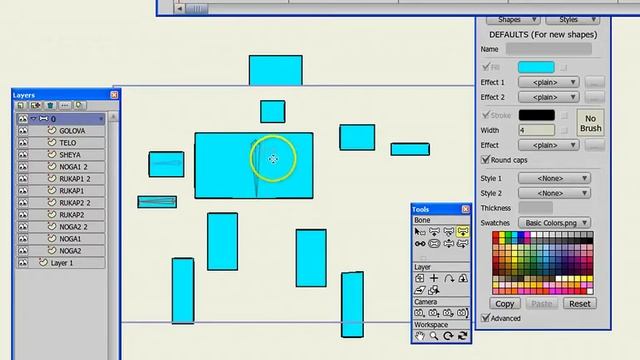Choose the Zoom Camera tool
Viewport: 640px width, 360px height.
coord(434,313)
